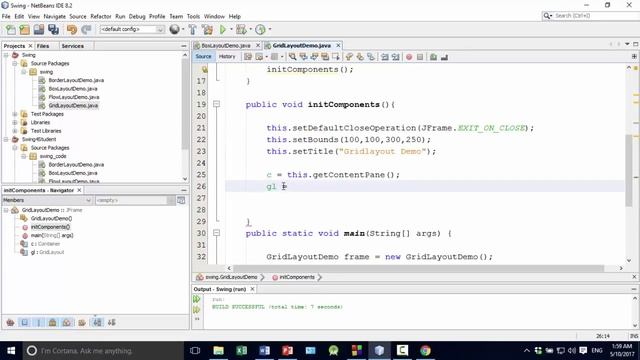640x360 pixels.
Task: Click Find Next Occurrence icon
Action: [x=314, y=57]
